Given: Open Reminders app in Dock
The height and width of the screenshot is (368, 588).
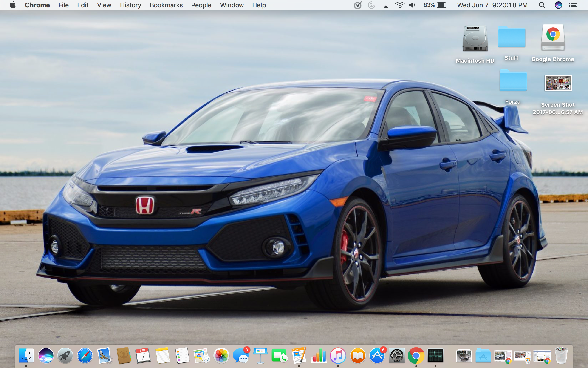Looking at the screenshot, I should pos(182,356).
